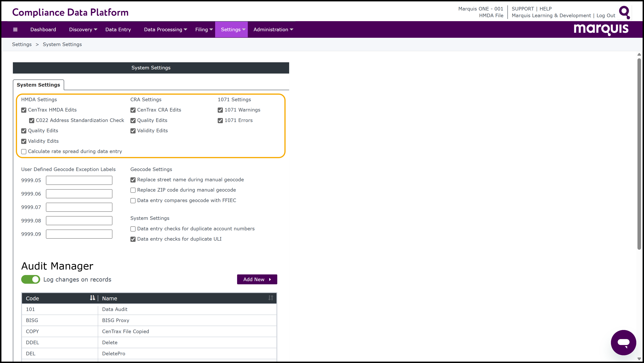The width and height of the screenshot is (644, 363).
Task: Click the 9999.05 geocode label field
Action: click(x=79, y=180)
